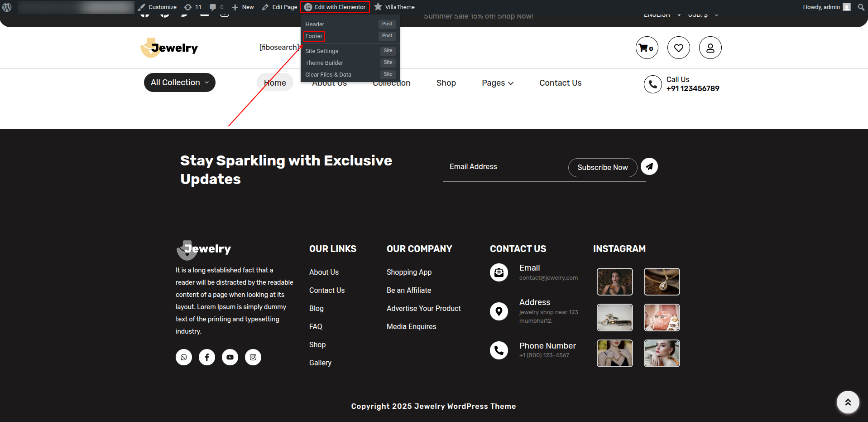Viewport: 868px width, 422px height.
Task: Click the WordPress logo in admin bar
Action: point(7,7)
